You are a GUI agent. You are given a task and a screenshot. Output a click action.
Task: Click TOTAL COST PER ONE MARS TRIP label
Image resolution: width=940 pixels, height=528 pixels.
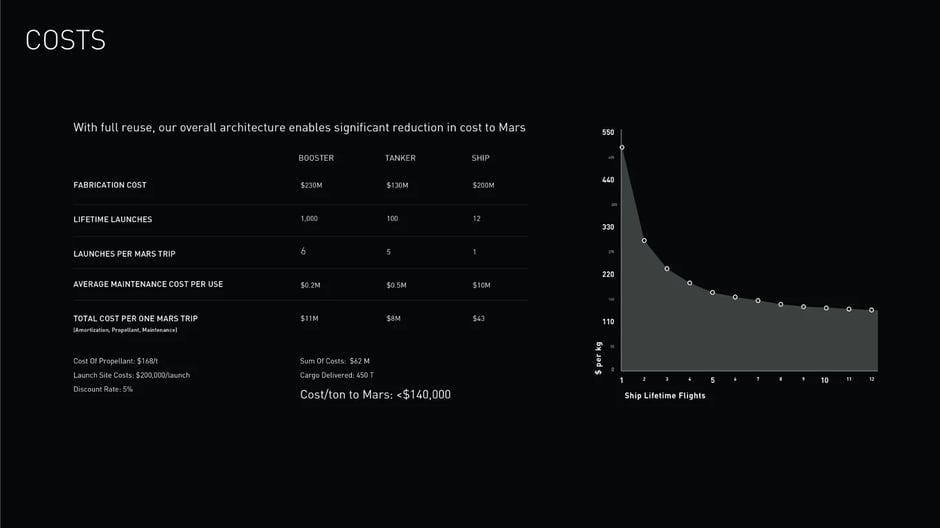pos(135,319)
